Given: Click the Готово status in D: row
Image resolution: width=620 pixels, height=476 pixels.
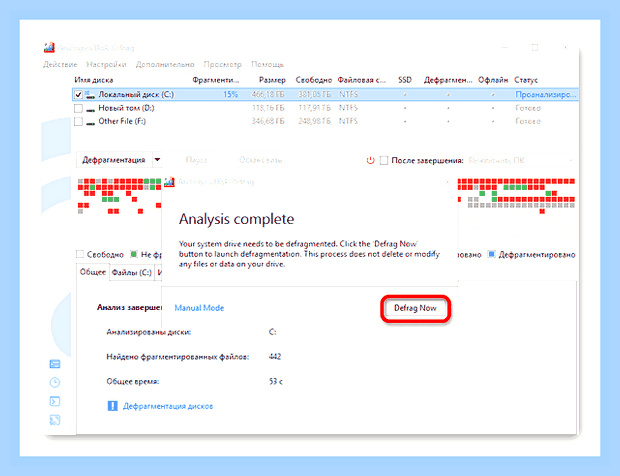Looking at the screenshot, I should 528,108.
